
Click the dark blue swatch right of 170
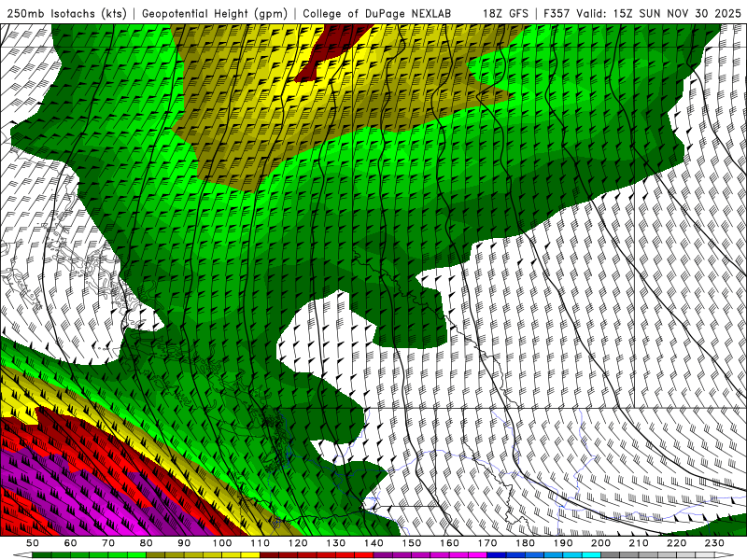[x=497, y=555]
